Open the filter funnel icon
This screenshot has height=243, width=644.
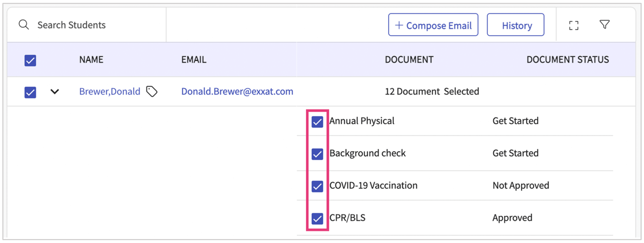604,25
